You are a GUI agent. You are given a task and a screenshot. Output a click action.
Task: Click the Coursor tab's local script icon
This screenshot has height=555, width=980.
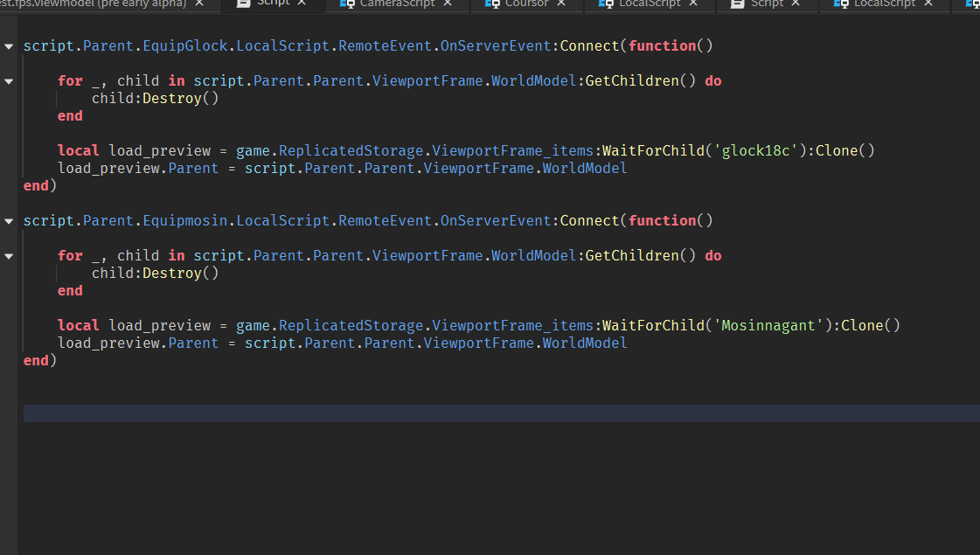[492, 3]
